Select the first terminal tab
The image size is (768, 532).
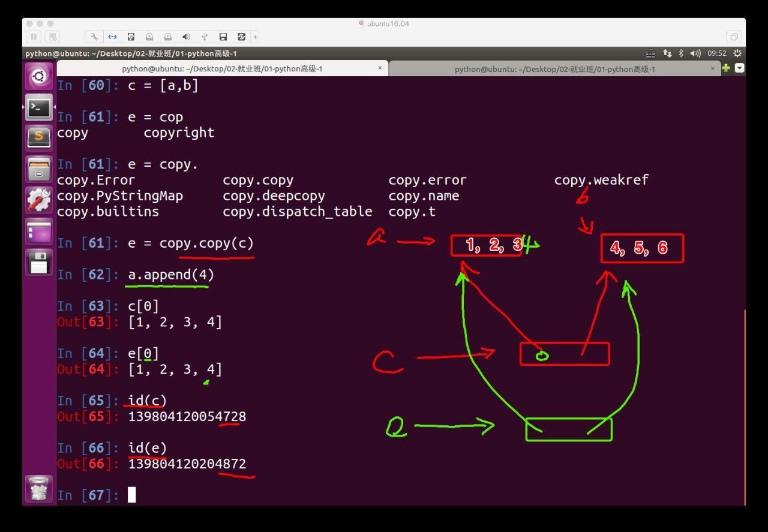[222, 69]
